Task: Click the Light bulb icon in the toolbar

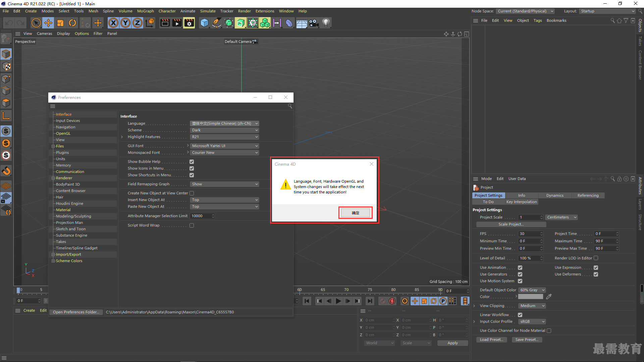Action: [x=326, y=23]
